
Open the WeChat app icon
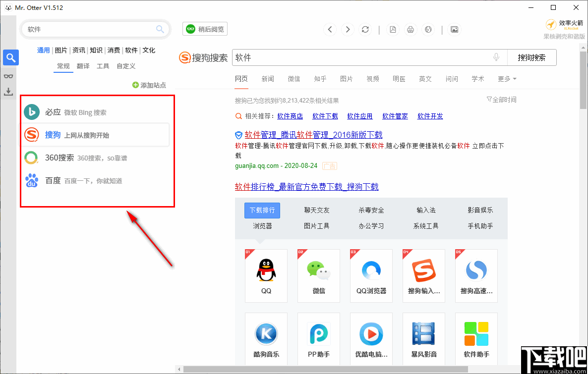[x=319, y=270]
